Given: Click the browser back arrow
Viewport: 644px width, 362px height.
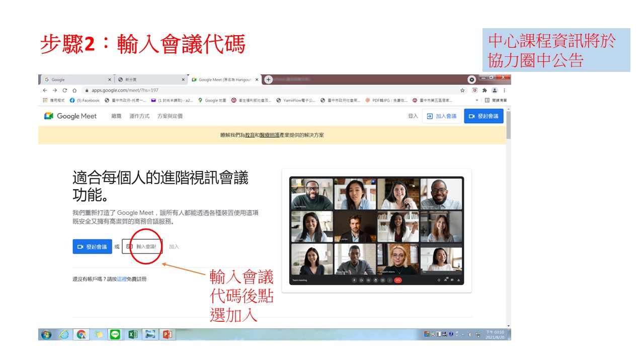Looking at the screenshot, I should pos(45,90).
